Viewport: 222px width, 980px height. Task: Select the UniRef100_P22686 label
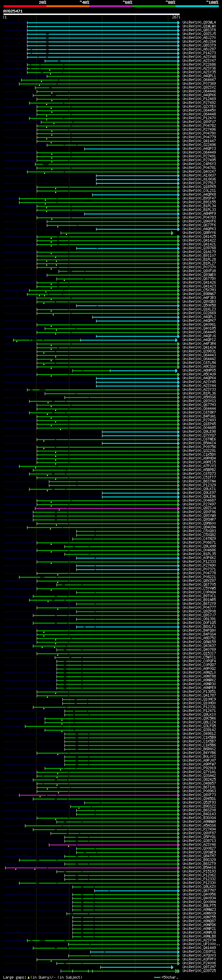click(199, 65)
